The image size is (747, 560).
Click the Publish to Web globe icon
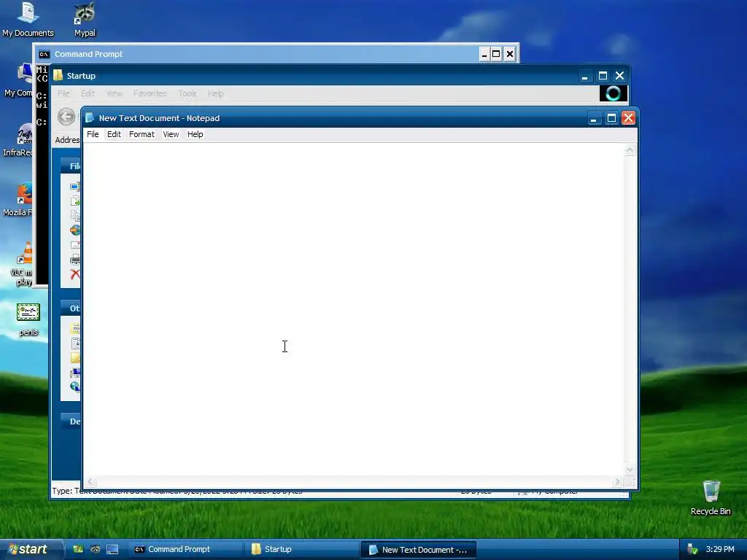coord(75,230)
